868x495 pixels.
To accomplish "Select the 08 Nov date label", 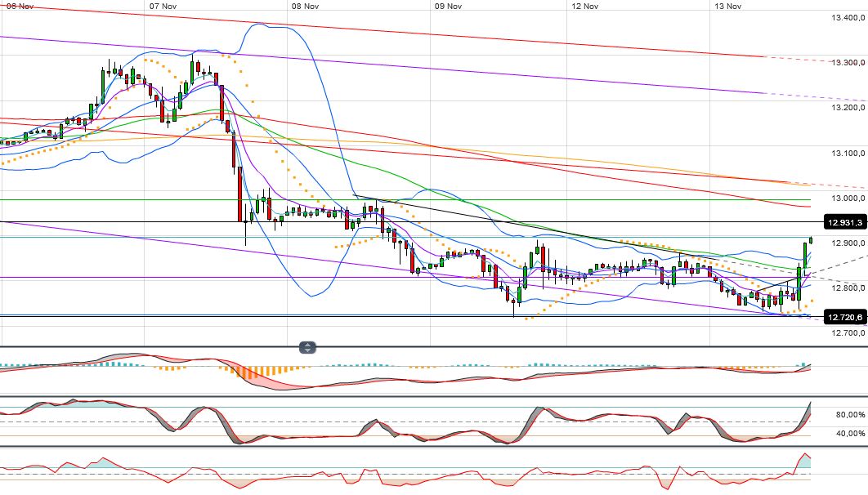I will (305, 6).
